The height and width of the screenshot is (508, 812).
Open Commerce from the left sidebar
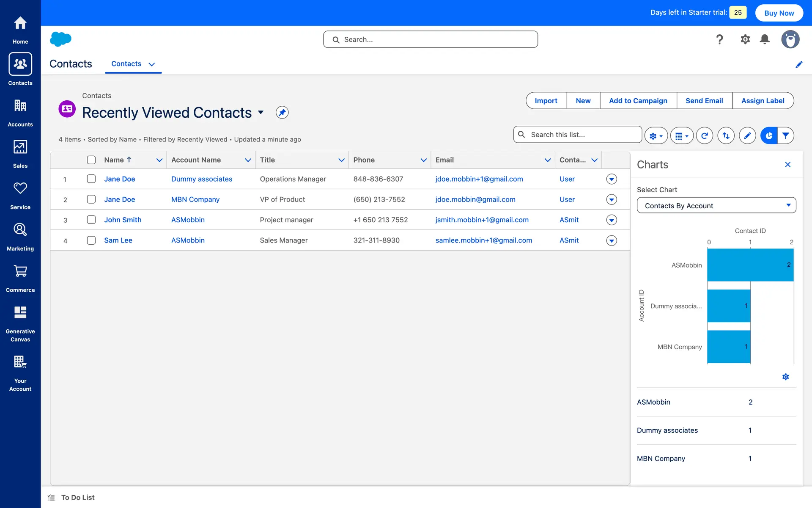[20, 278]
